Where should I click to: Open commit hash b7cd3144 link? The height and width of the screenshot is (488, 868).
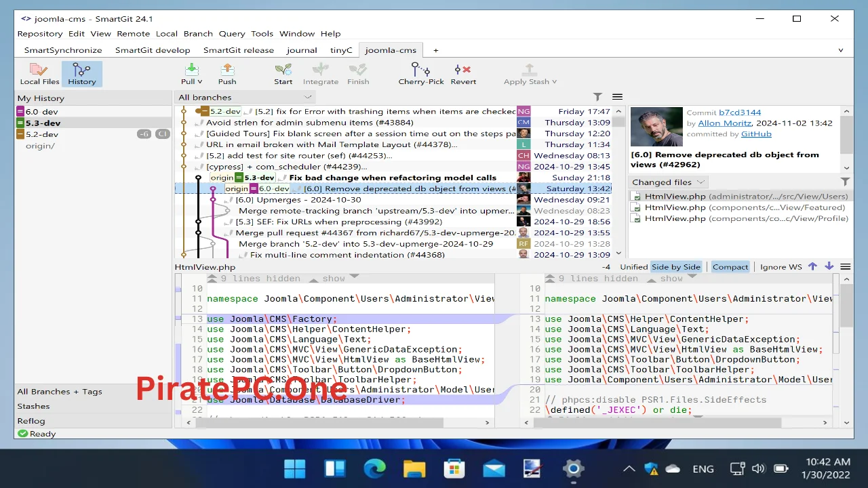740,113
